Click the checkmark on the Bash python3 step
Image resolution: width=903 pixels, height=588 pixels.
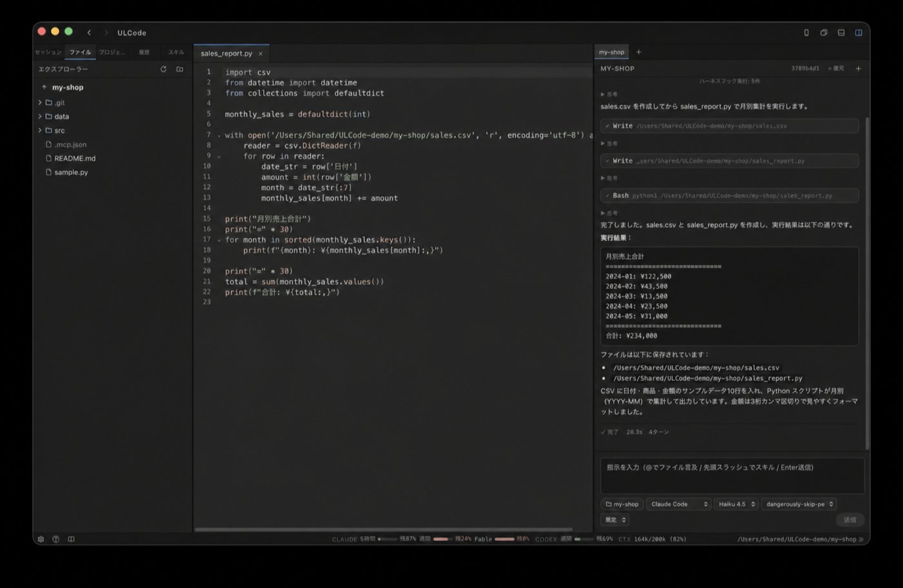pos(607,195)
